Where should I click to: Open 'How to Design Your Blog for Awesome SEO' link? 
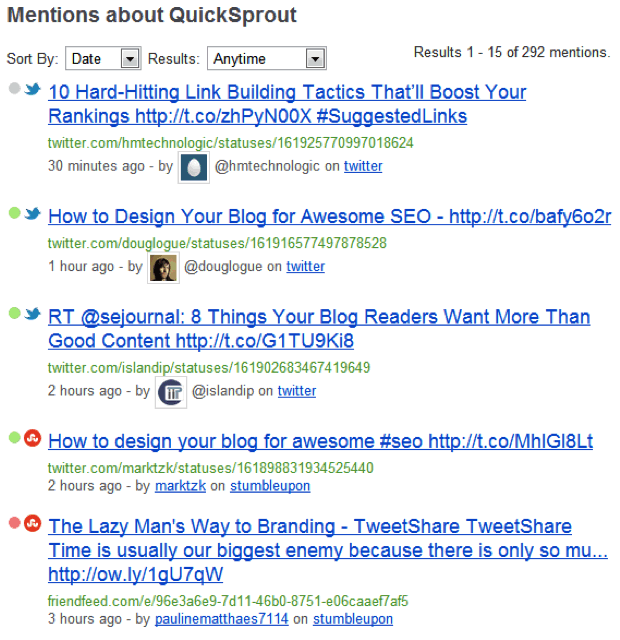[x=329, y=217]
